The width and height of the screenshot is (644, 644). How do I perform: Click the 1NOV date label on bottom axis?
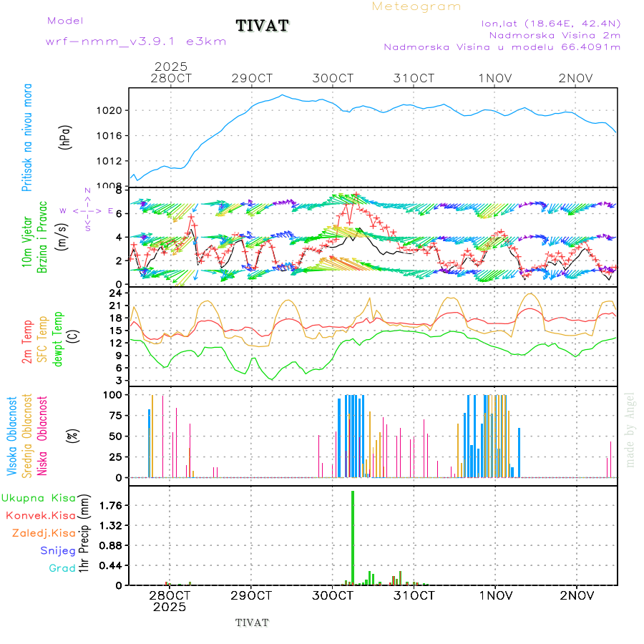click(495, 595)
